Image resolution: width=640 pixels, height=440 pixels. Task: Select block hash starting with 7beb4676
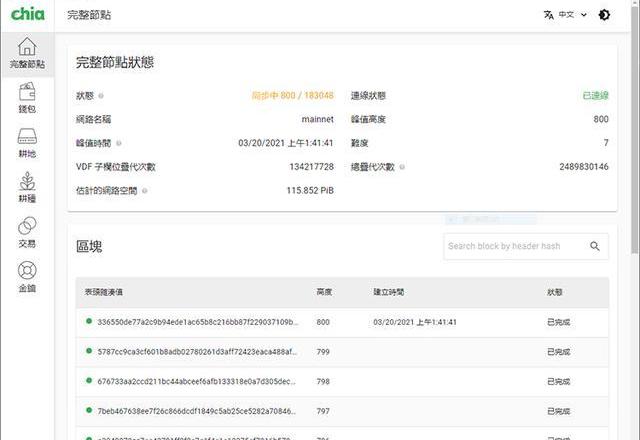click(197, 411)
